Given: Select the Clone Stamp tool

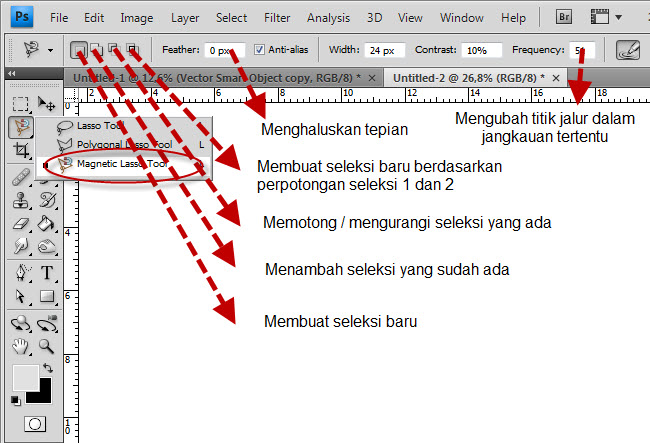Looking at the screenshot, I should click(x=21, y=200).
